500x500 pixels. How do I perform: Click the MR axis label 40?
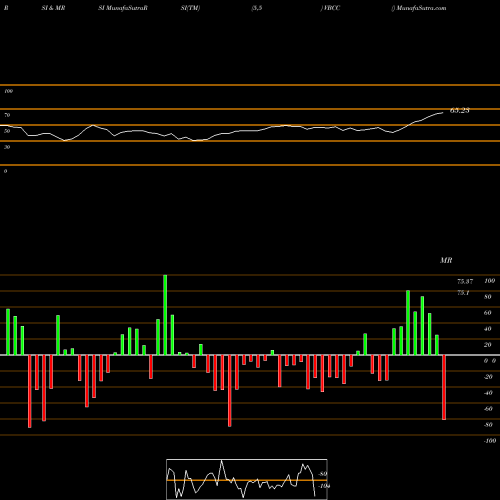pyautogui.click(x=488, y=329)
